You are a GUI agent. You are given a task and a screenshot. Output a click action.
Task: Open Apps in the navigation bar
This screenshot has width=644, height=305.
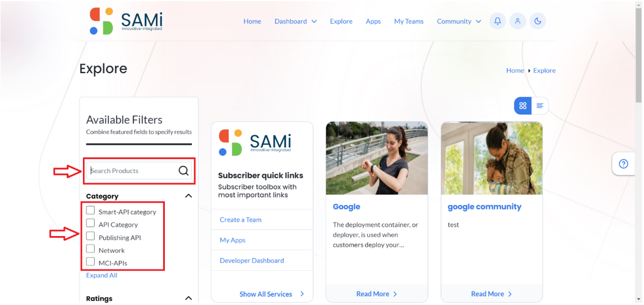373,21
